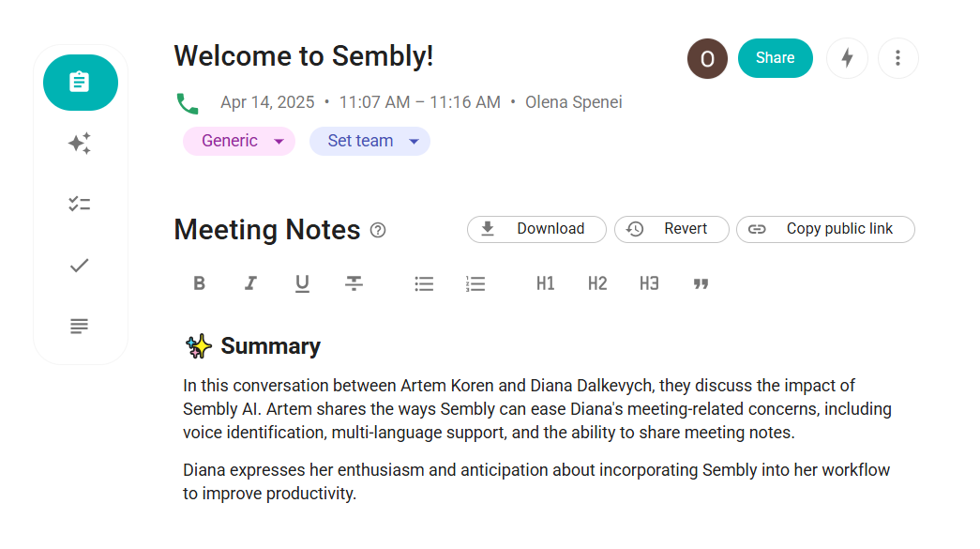Open the transcript icon at the sidebar bottom
The width and height of the screenshot is (980, 549).
80,326
